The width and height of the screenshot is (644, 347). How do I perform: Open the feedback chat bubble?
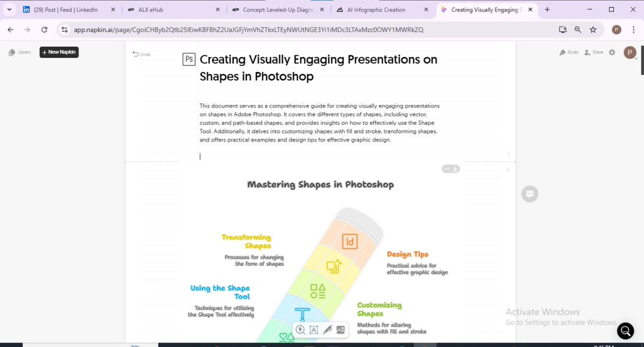click(530, 194)
